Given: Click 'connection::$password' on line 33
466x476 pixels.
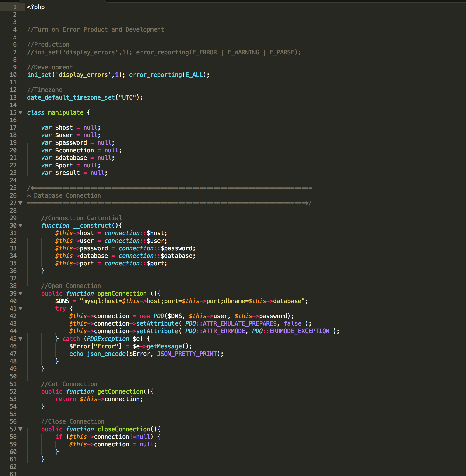Looking at the screenshot, I should (155, 248).
